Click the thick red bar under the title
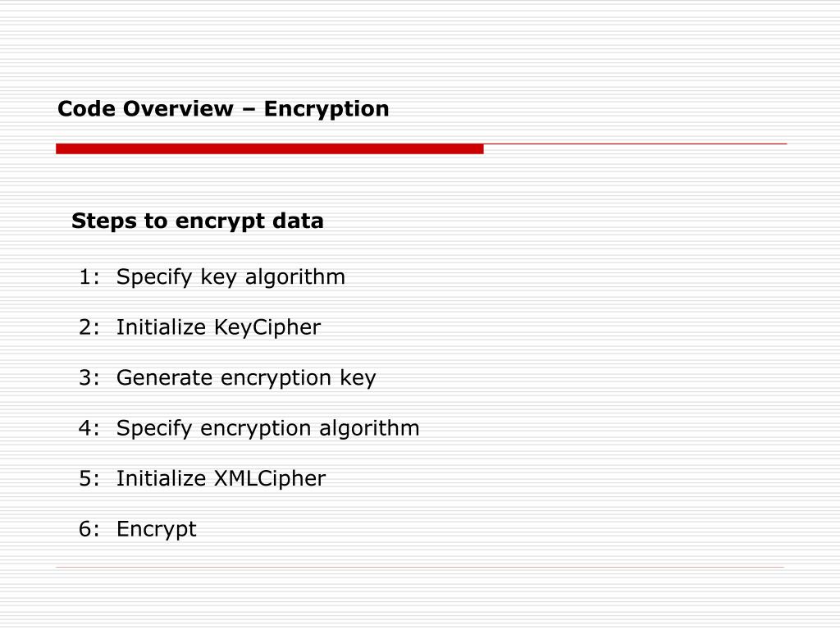This screenshot has height=630, width=840. (269, 148)
